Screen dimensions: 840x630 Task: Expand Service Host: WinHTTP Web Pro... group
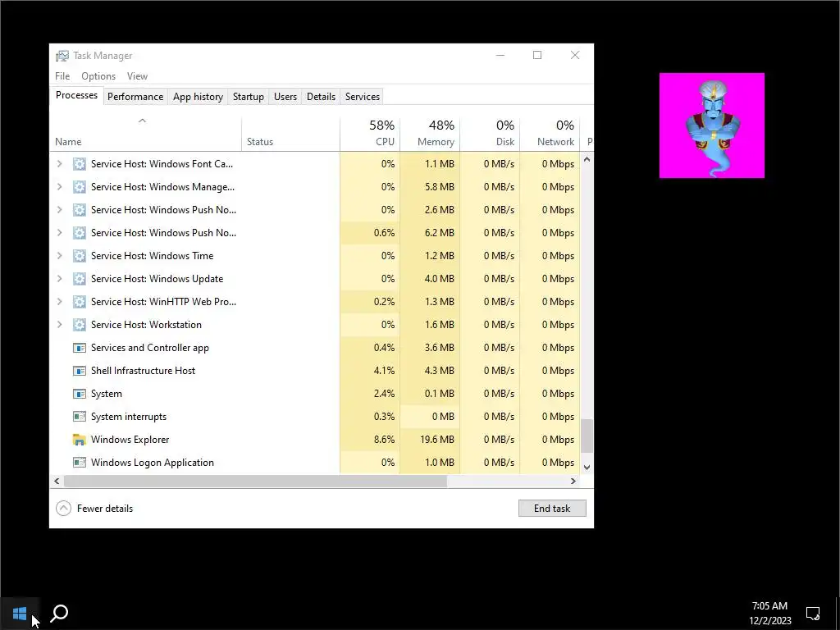59,302
